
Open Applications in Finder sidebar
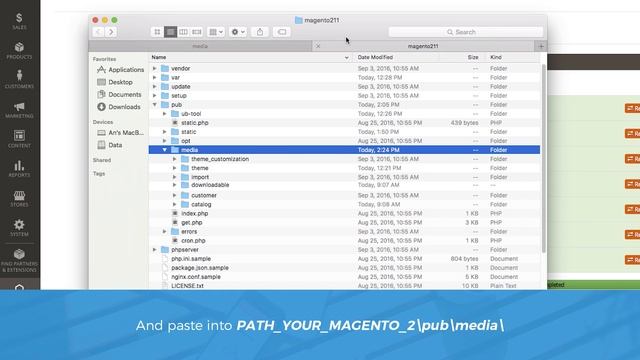click(120, 70)
